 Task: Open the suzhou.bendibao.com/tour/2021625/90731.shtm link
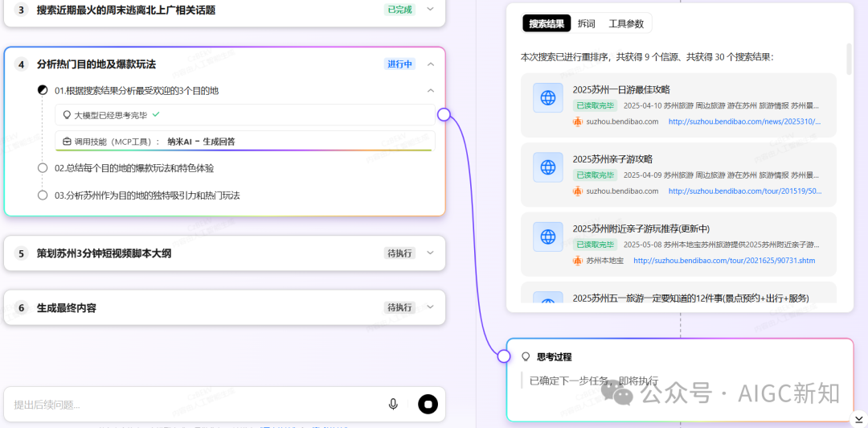tap(724, 260)
